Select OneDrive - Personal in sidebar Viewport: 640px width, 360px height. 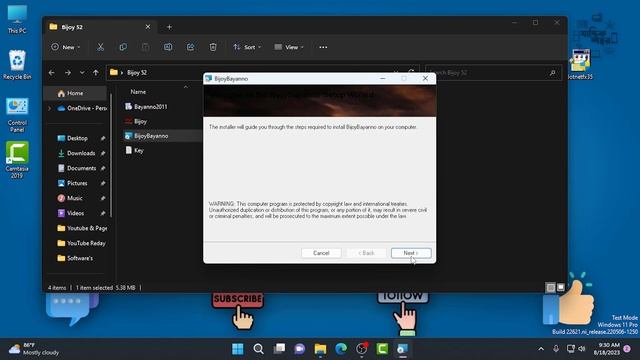coord(82,109)
